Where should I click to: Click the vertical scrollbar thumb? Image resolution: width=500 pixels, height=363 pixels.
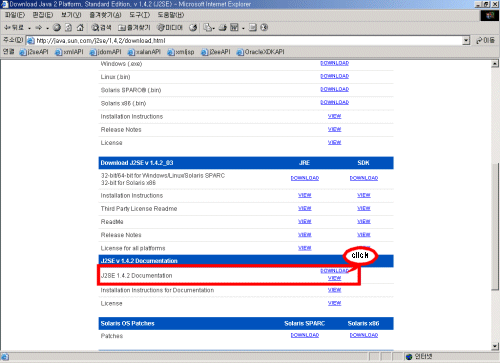495,227
